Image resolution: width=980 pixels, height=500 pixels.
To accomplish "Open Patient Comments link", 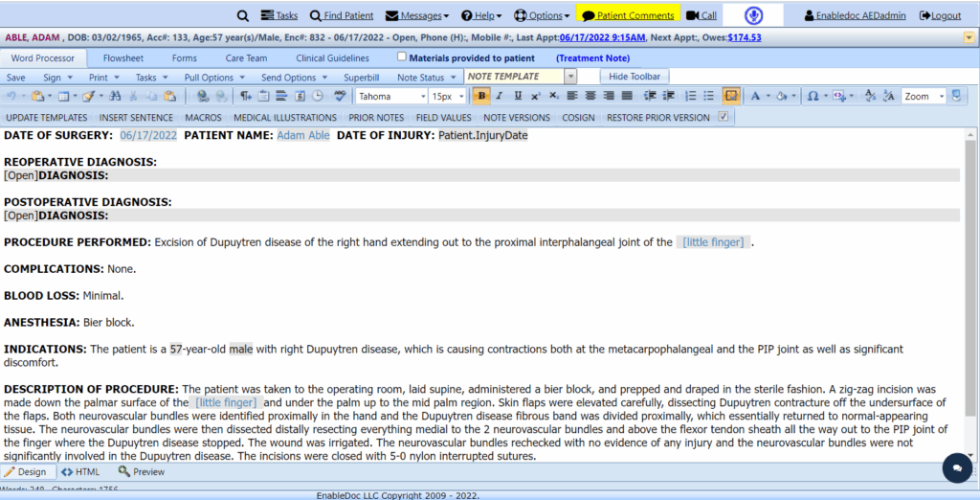I will coord(628,15).
